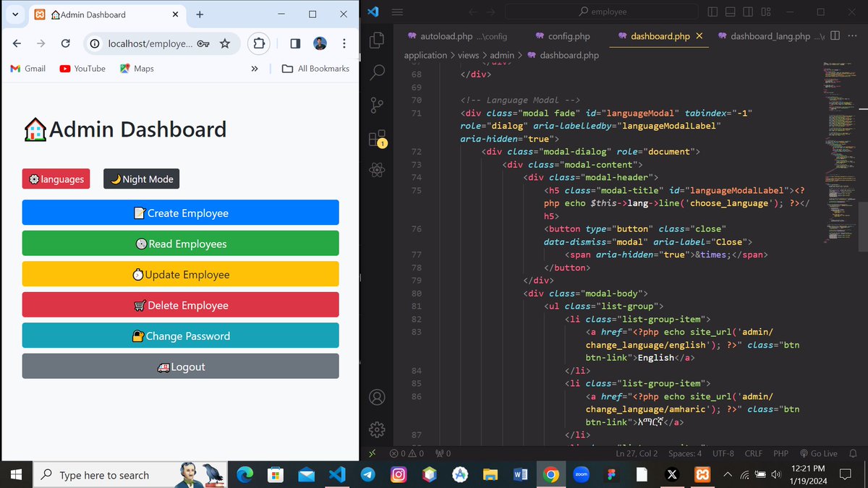Open Chrome tab search chevron
868x488 pixels.
tap(14, 14)
